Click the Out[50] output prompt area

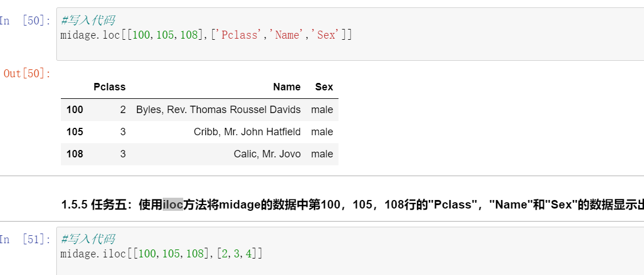point(27,73)
